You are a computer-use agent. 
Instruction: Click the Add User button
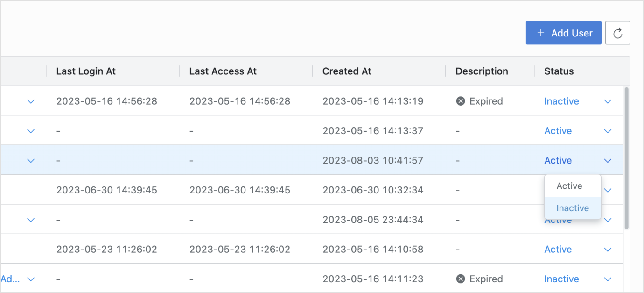coord(564,33)
